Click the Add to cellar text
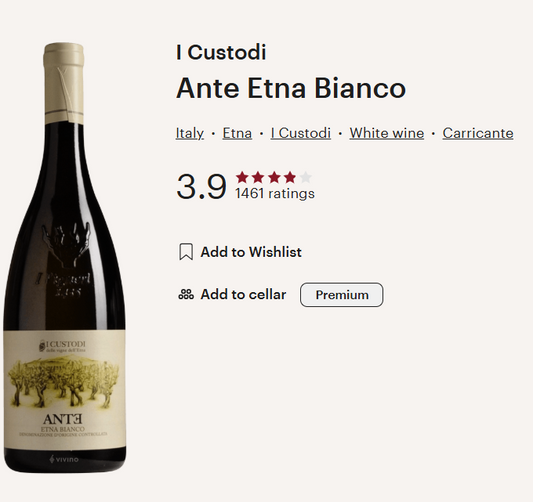 (x=243, y=294)
